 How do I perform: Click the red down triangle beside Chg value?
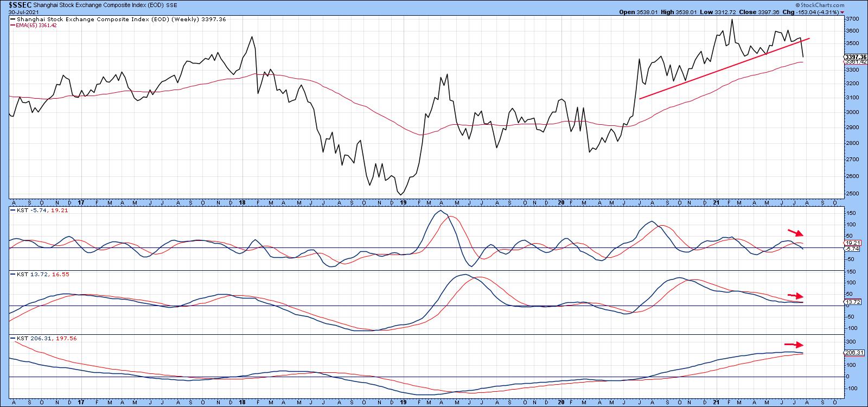(843, 11)
